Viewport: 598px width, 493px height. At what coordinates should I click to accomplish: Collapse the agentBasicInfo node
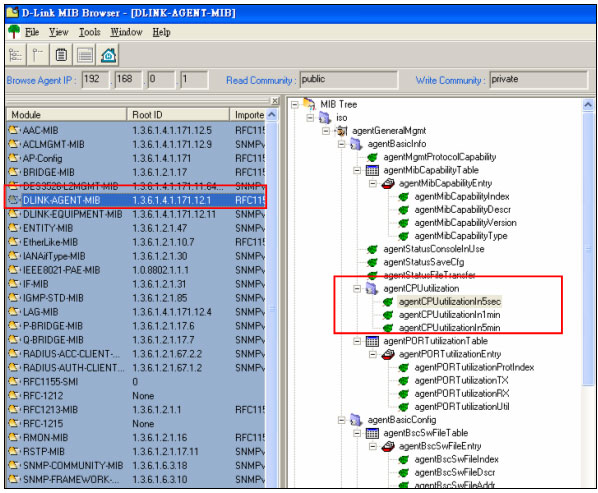[x=342, y=144]
